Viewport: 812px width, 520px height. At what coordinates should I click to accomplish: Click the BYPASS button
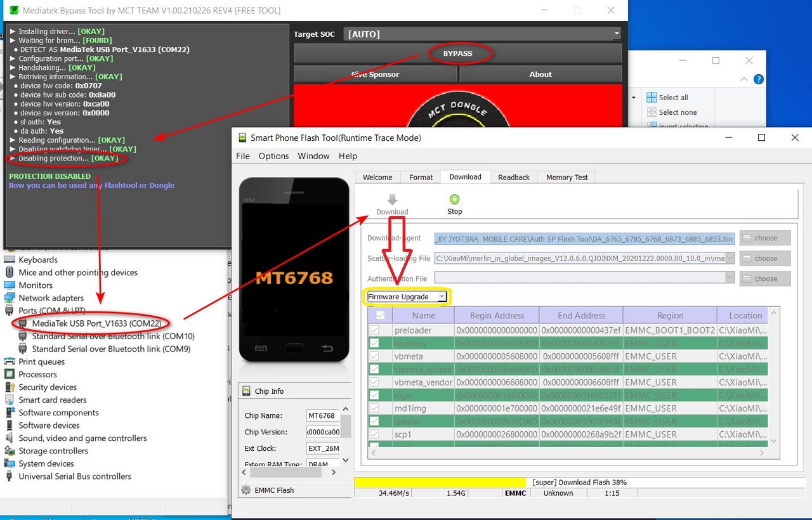point(457,53)
